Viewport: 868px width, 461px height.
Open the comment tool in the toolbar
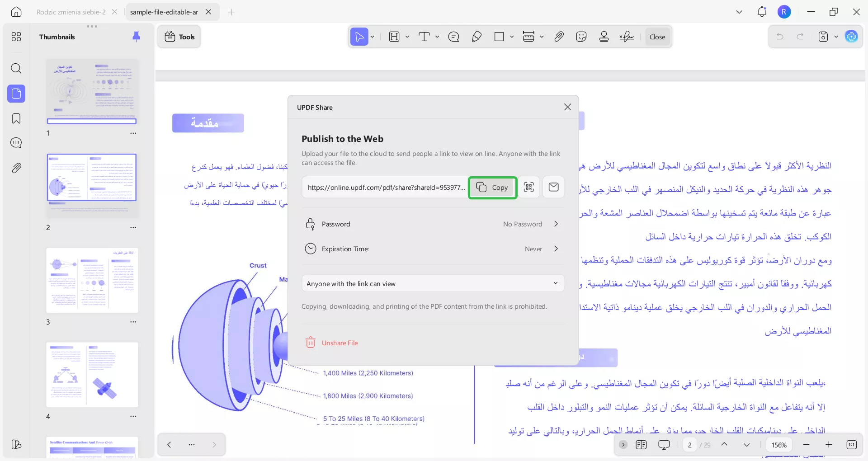click(454, 37)
